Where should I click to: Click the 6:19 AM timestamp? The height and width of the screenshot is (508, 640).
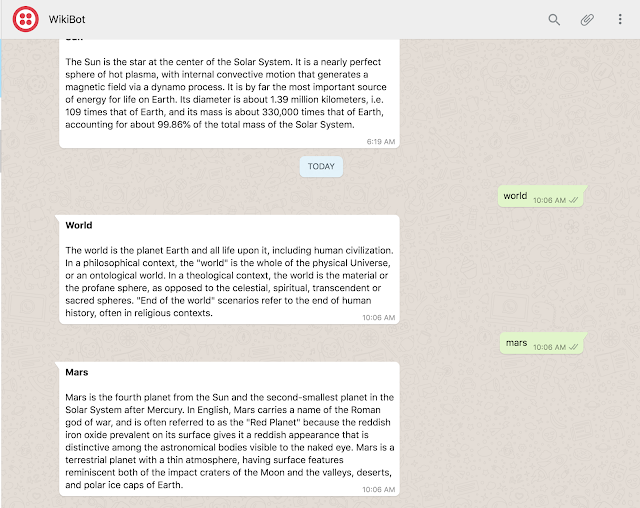[x=380, y=142]
